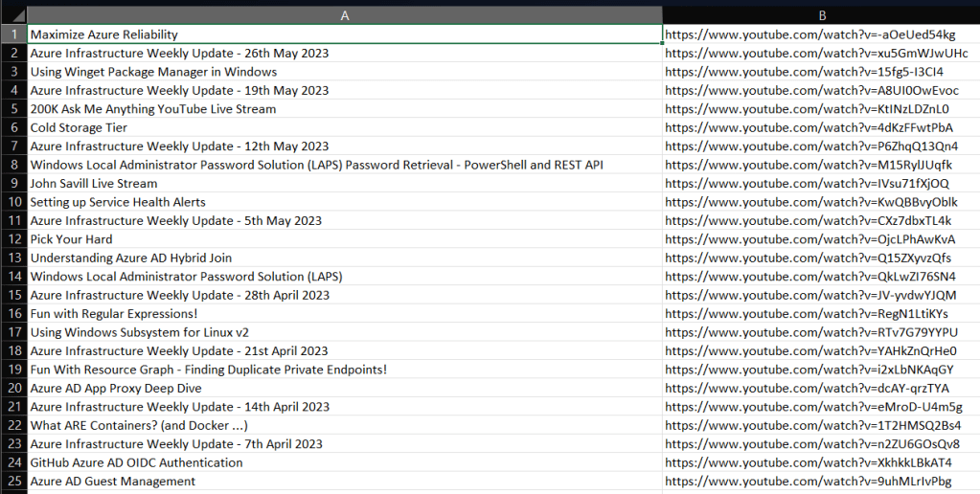The image size is (980, 494).
Task: Select 'Fun with Regular Expressions!' cell
Action: [114, 313]
